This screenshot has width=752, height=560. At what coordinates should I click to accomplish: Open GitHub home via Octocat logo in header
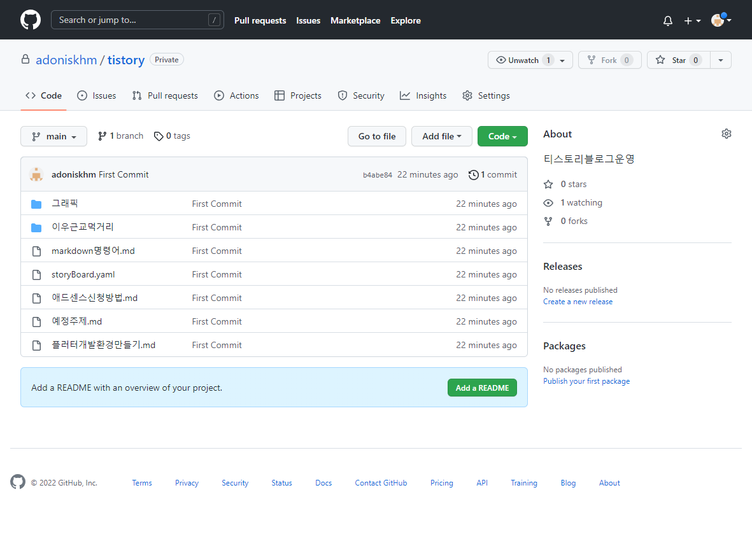pos(30,20)
